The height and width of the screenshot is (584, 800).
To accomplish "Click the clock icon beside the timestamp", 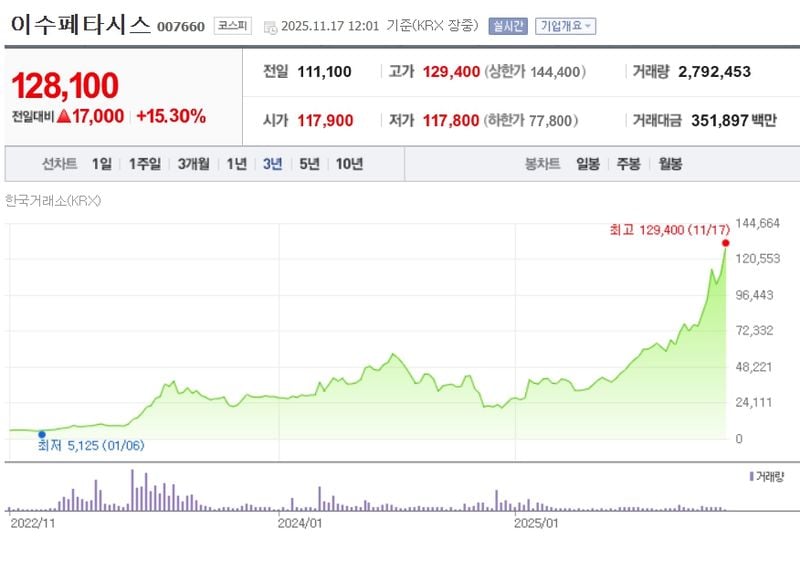I will pyautogui.click(x=270, y=27).
